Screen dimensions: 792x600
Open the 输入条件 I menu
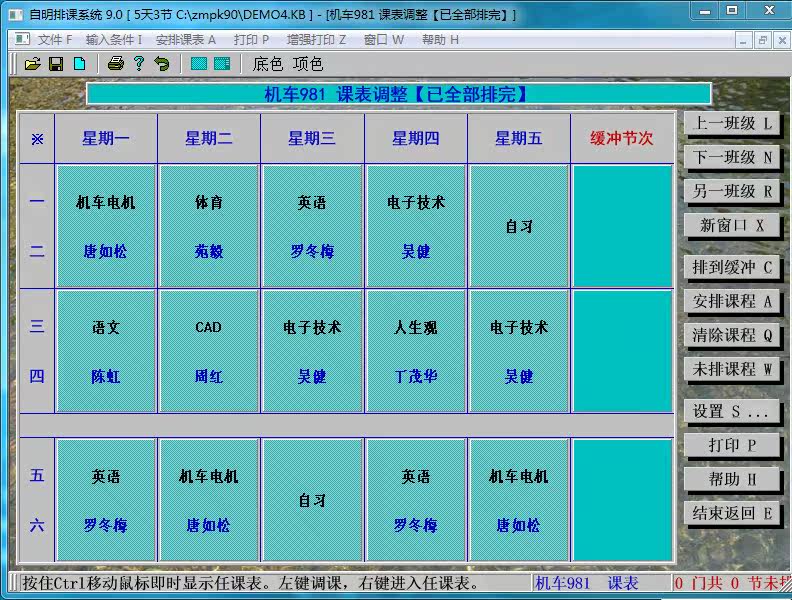[114, 40]
